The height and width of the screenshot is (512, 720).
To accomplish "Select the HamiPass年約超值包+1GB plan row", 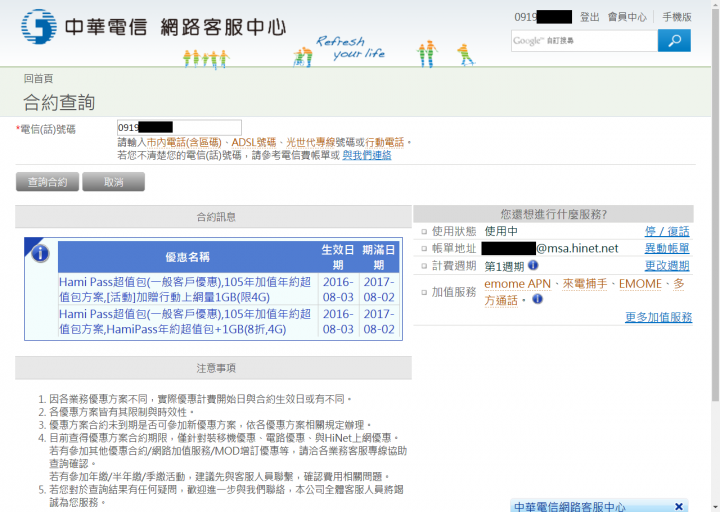I will point(229,321).
